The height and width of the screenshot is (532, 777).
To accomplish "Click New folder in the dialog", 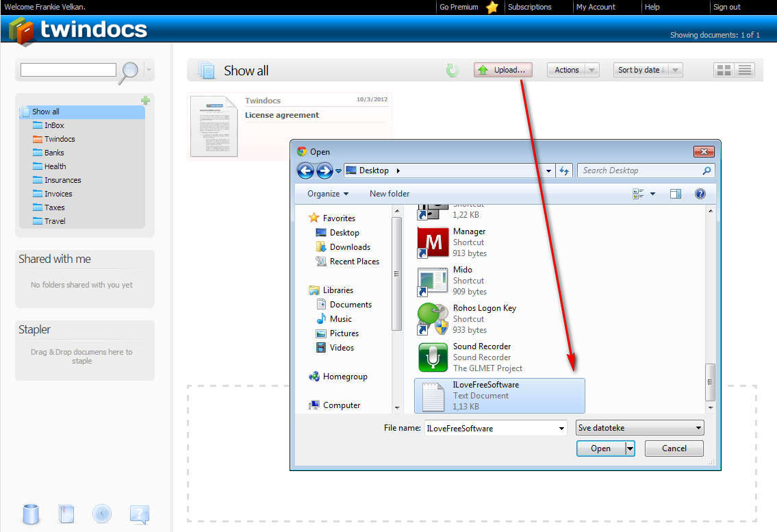I will pyautogui.click(x=390, y=194).
